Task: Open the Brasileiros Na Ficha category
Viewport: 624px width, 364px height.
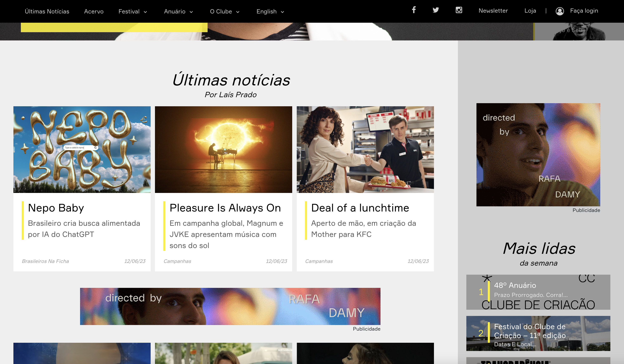Action: [45, 261]
